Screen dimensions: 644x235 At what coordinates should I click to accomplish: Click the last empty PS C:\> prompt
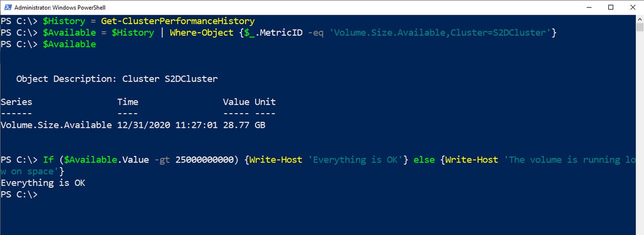coord(19,194)
